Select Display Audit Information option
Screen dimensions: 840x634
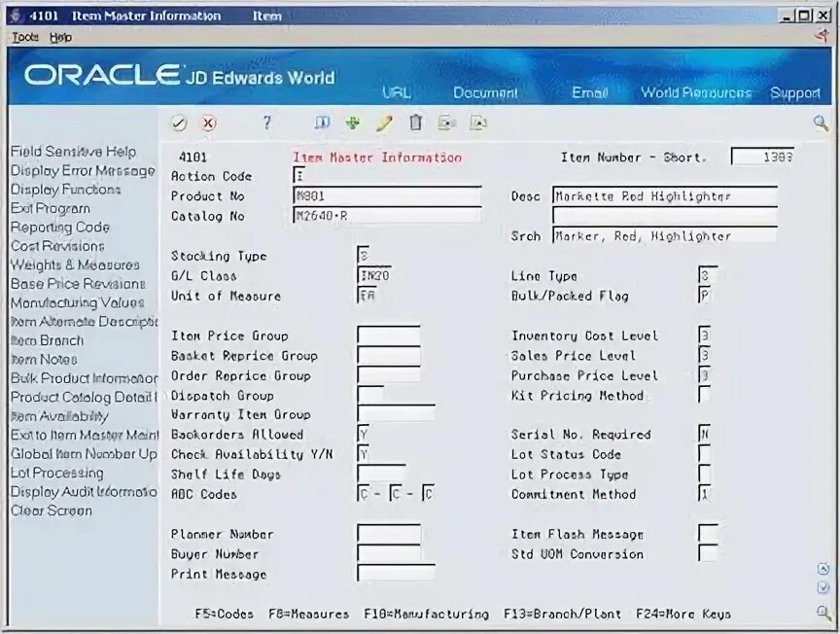click(x=85, y=491)
